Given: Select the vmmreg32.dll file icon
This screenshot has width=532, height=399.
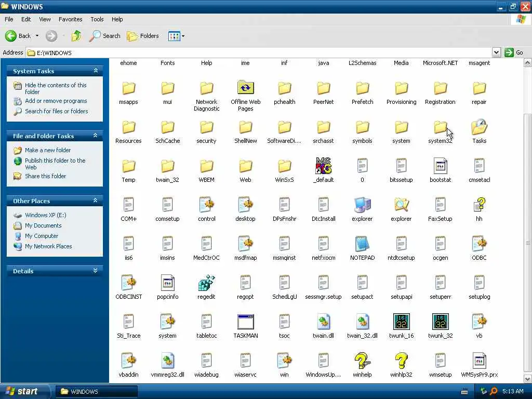Looking at the screenshot, I should pos(167,361).
